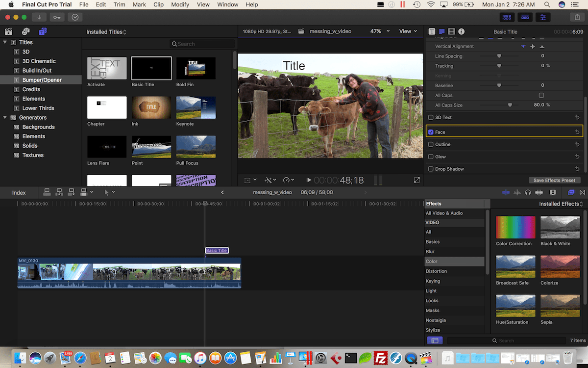588x368 pixels.
Task: Click the All Caps Size slider
Action: coord(510,105)
